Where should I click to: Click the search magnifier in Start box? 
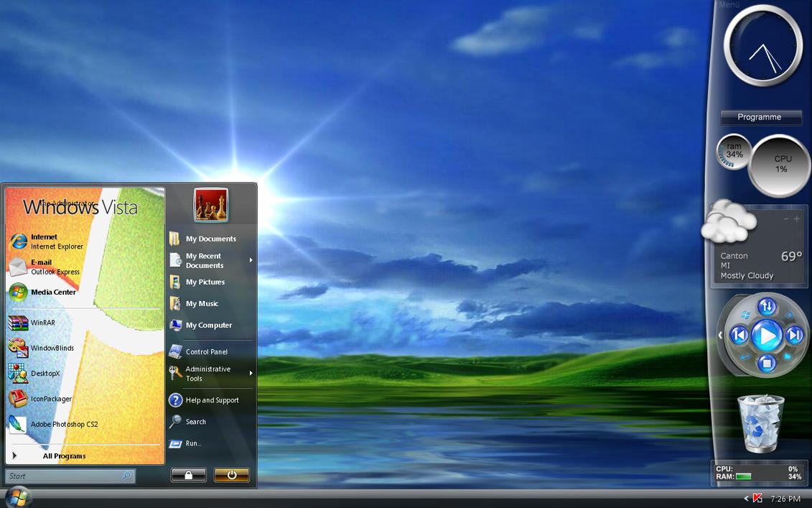pyautogui.click(x=126, y=476)
